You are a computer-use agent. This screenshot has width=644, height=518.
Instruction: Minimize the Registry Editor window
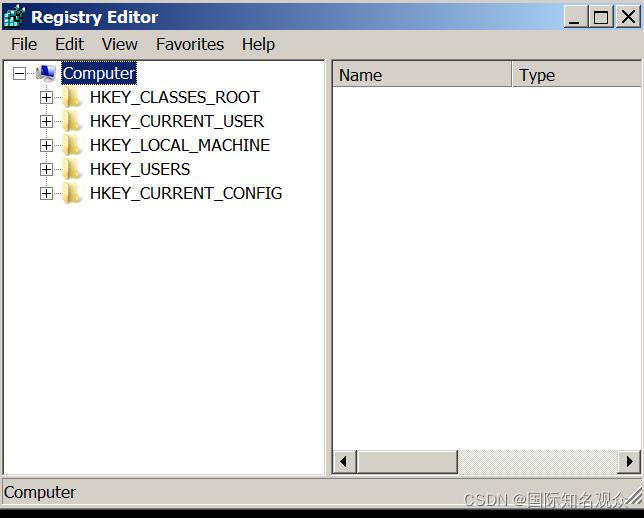pyautogui.click(x=576, y=17)
